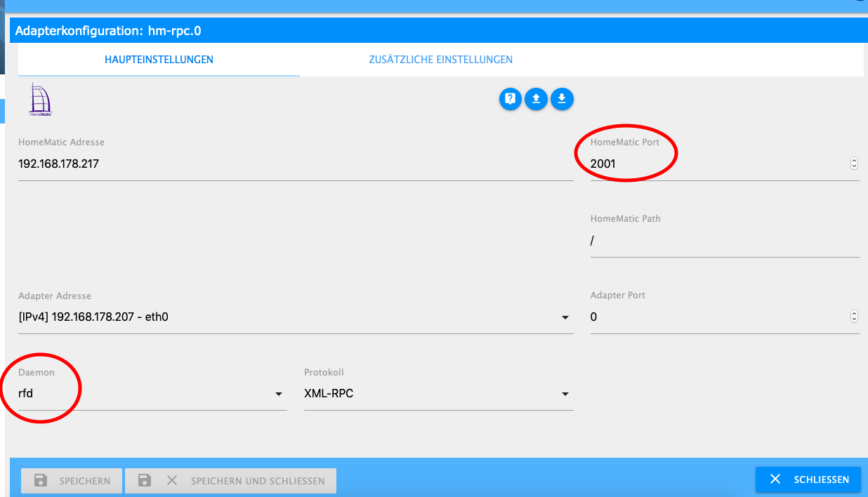Click the HomeMatic Adresse label

coord(61,142)
